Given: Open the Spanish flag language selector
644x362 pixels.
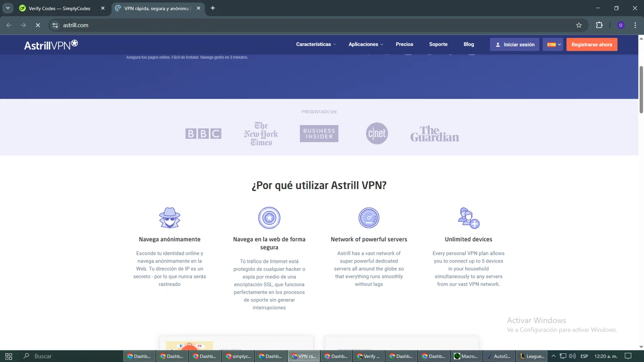Looking at the screenshot, I should [553, 45].
